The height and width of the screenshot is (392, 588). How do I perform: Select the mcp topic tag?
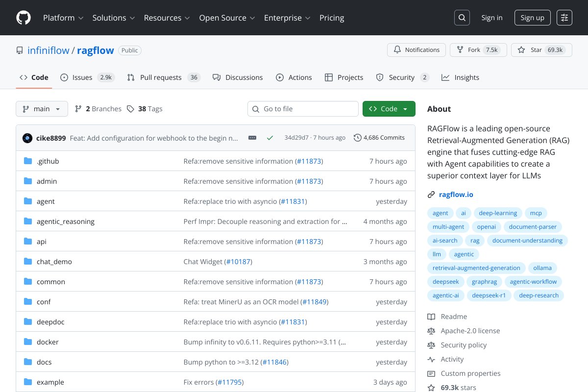click(537, 213)
